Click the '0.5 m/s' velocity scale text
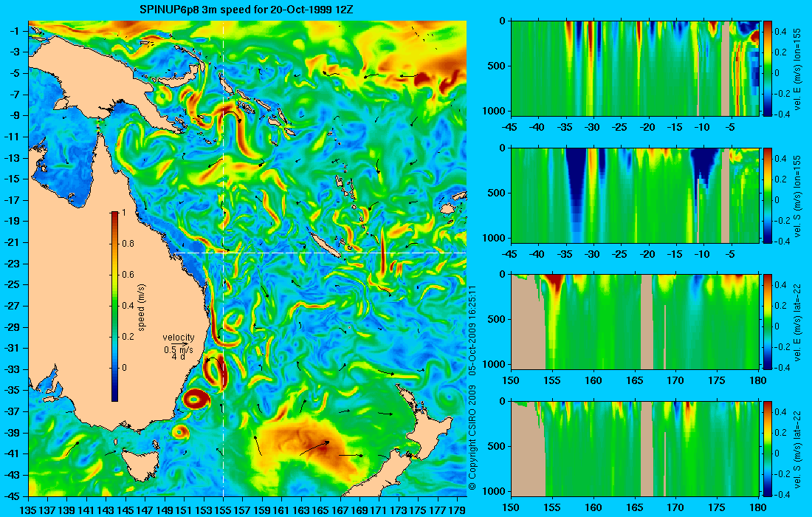Image resolution: width=812 pixels, height=517 pixels. click(178, 350)
